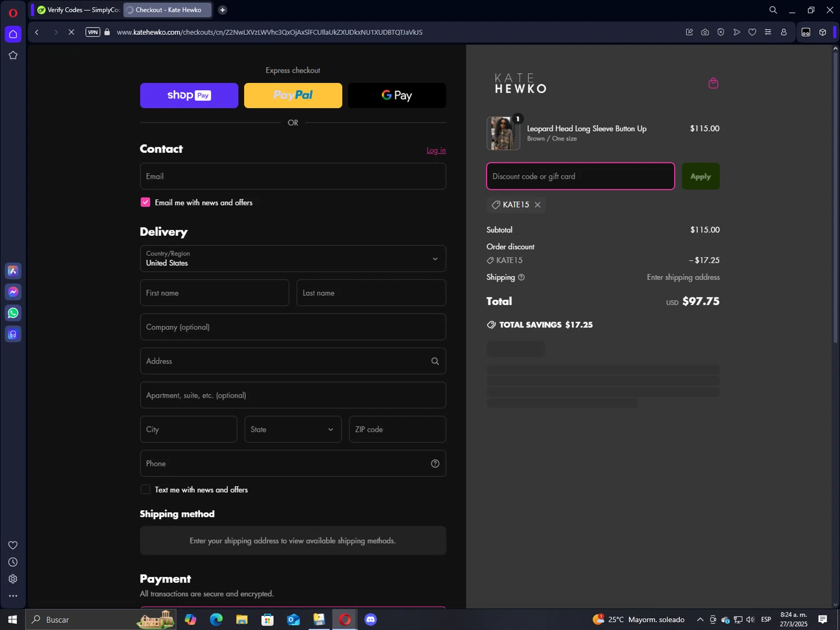Expand Country/Region dropdown
Viewport: 840px width, 630px height.
pyautogui.click(x=293, y=259)
